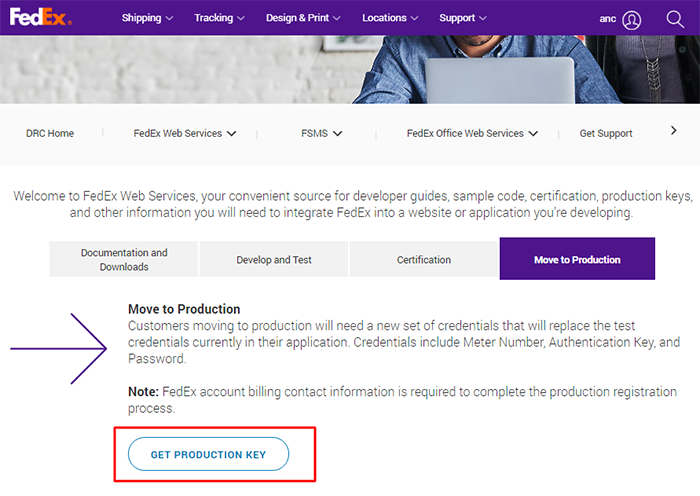Image resolution: width=700 pixels, height=496 pixels.
Task: Select the Certification tab
Action: coord(424,259)
